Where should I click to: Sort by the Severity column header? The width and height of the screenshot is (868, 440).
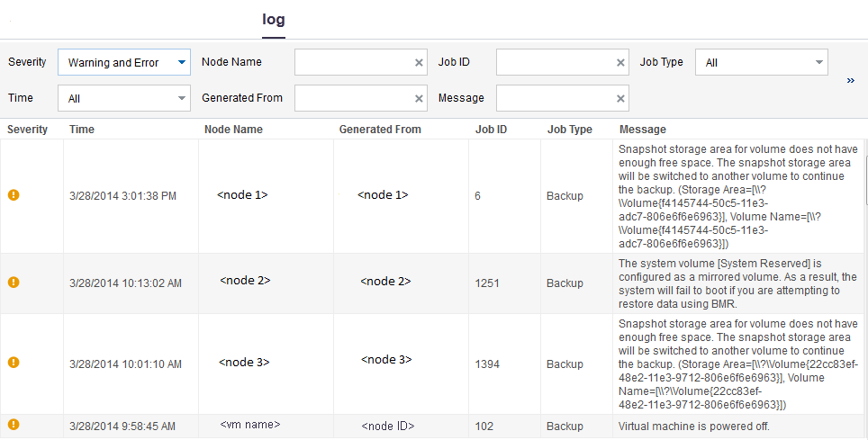tap(28, 130)
